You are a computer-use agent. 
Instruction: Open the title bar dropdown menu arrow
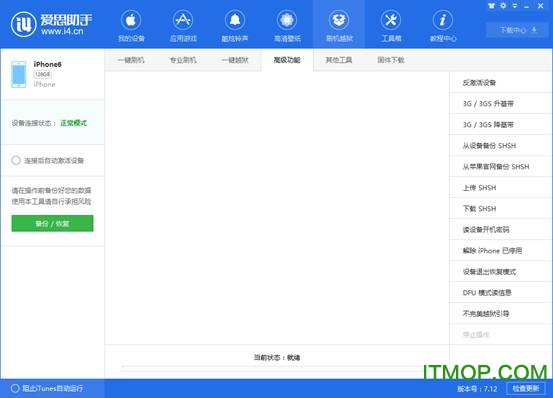(515, 6)
